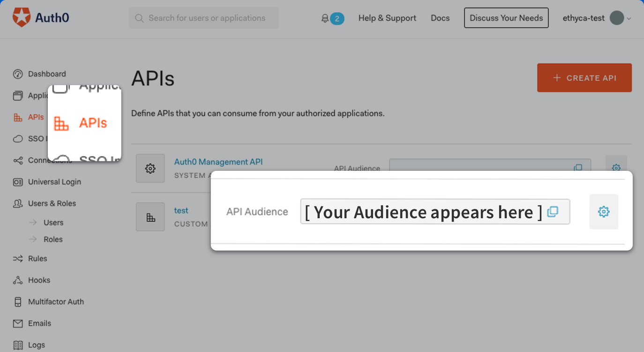This screenshot has height=352, width=644.
Task: Open Universal Login page
Action: (x=54, y=182)
